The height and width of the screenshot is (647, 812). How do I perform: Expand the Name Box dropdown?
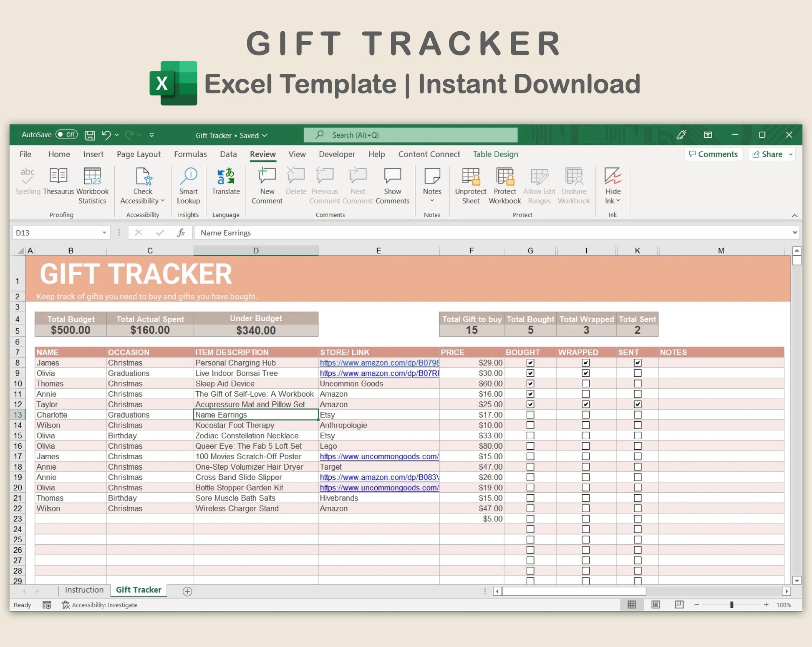(x=104, y=233)
